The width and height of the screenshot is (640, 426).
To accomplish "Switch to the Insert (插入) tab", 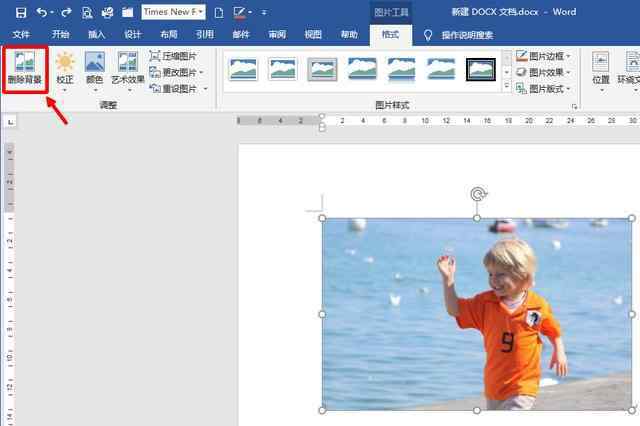I will [x=96, y=34].
